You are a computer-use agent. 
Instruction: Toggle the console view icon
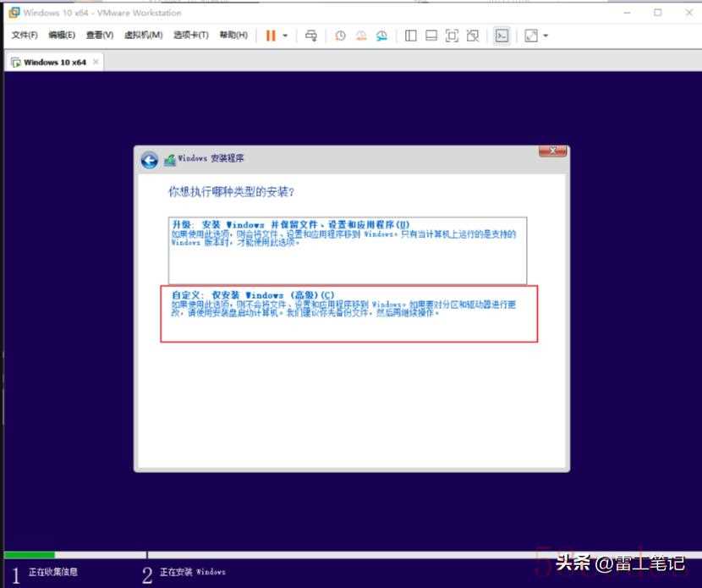click(502, 36)
